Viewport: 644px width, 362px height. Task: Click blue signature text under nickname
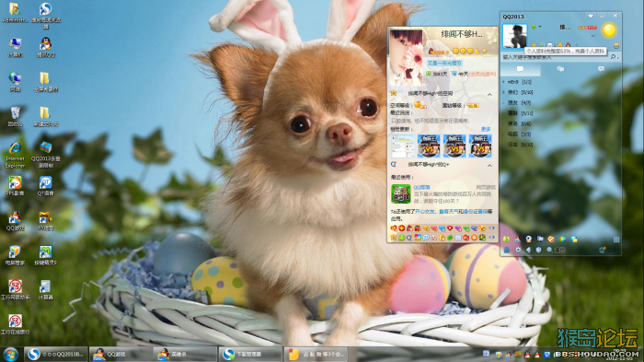tap(444, 64)
